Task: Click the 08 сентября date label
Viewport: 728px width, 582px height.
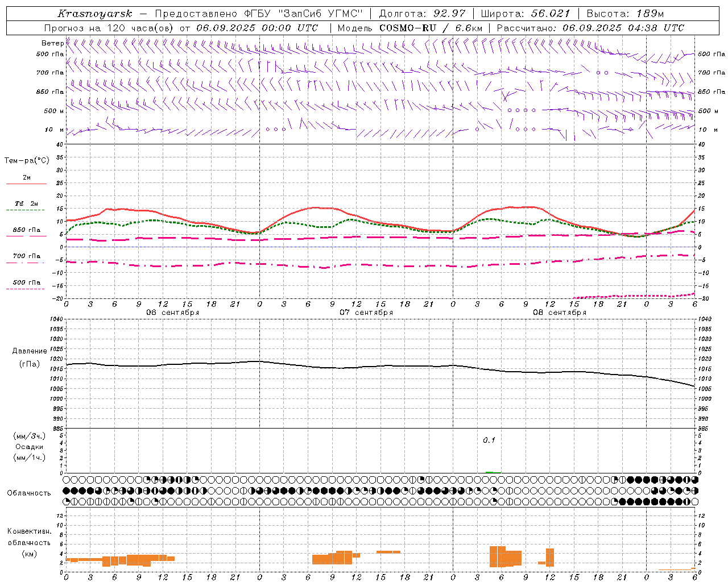Action: coord(560,313)
